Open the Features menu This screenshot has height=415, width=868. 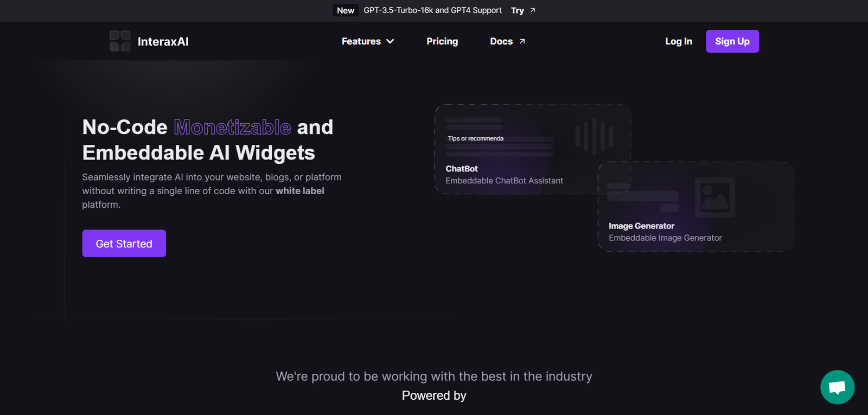pos(368,41)
